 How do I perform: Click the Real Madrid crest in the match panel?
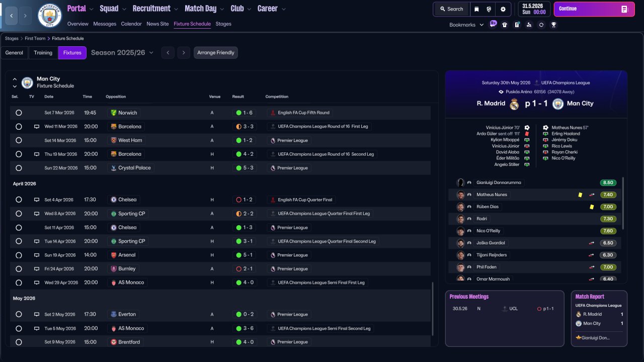[x=514, y=104]
